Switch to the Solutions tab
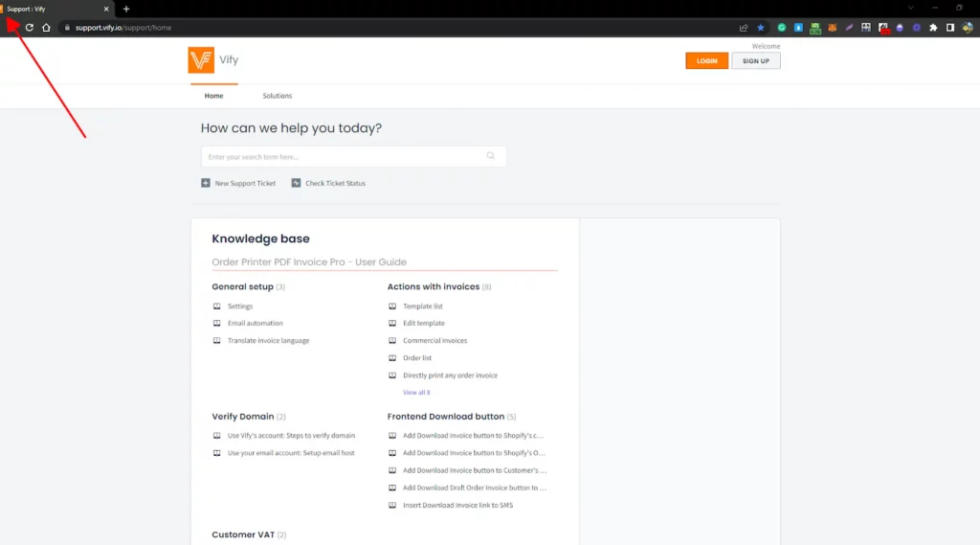This screenshot has width=980, height=545. tap(278, 96)
